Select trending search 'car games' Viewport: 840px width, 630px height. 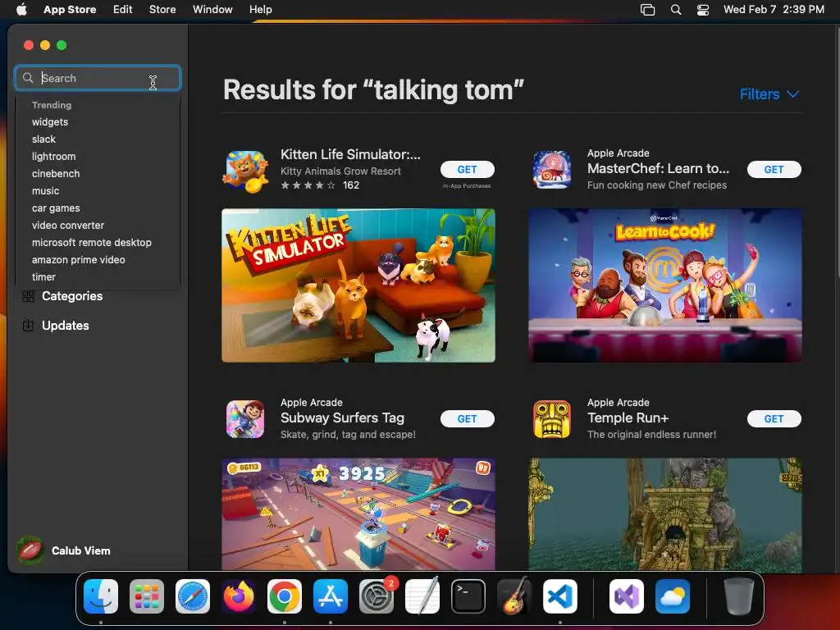click(x=56, y=208)
